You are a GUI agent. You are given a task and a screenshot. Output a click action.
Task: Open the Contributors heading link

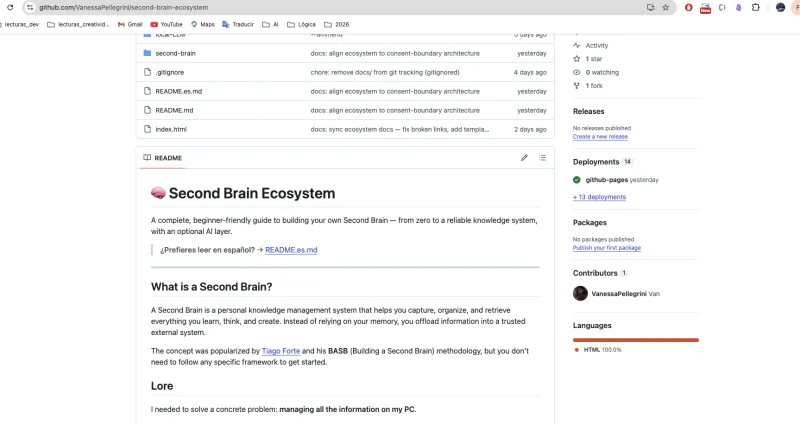(595, 273)
